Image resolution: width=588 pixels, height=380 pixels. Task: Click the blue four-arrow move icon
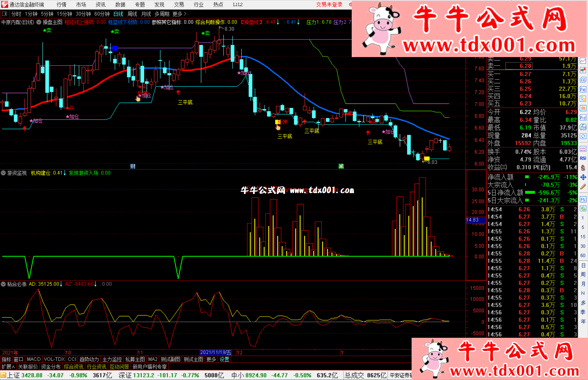coord(583,177)
